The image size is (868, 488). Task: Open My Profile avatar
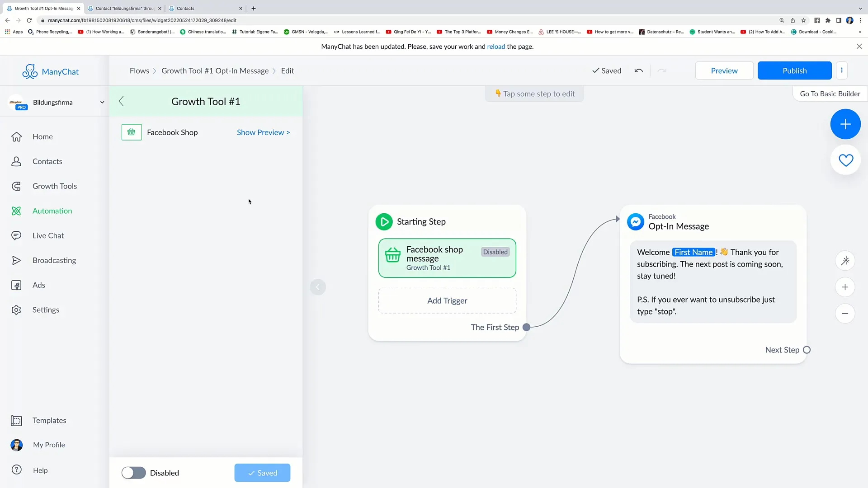pos(16,445)
